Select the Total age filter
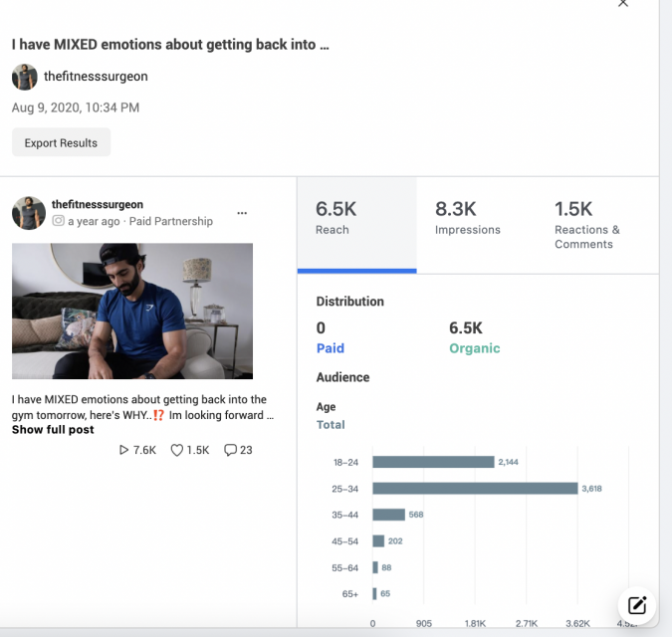The width and height of the screenshot is (672, 637). [x=331, y=424]
